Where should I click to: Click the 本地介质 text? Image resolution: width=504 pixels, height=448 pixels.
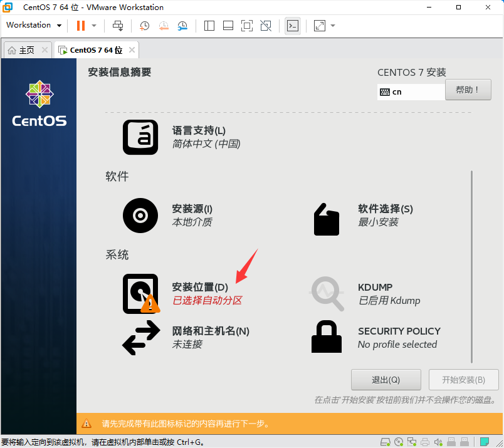point(192,222)
